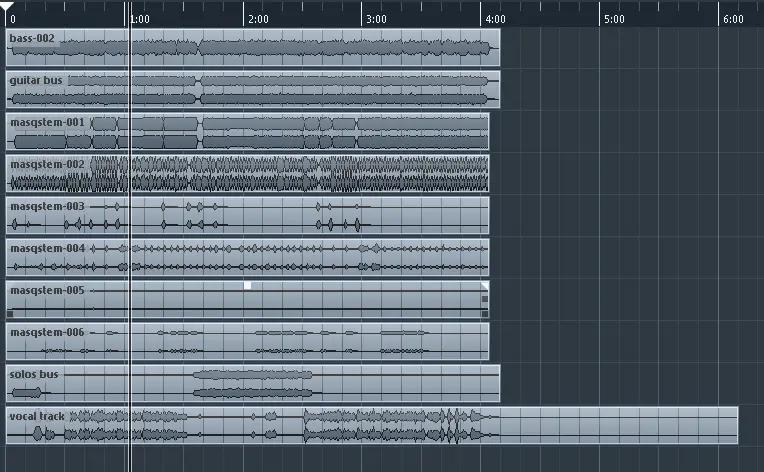Select the solos bus clip
764x472 pixels.
coord(253,383)
